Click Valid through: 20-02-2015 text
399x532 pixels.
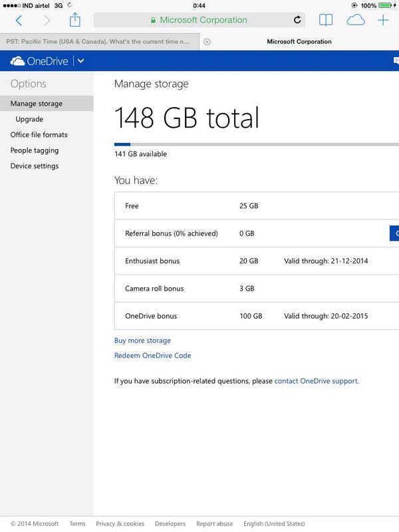click(326, 316)
